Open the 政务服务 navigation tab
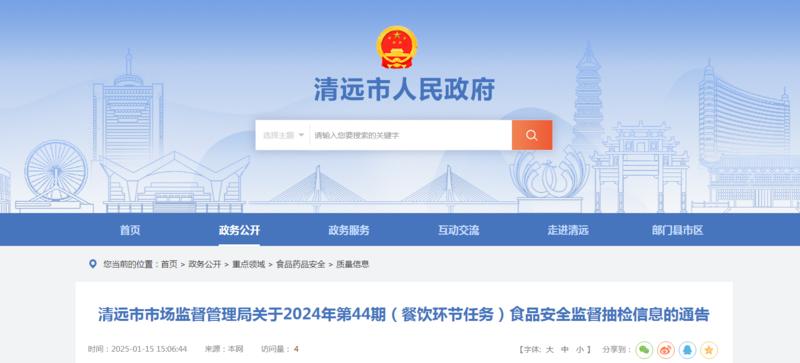 coord(349,230)
